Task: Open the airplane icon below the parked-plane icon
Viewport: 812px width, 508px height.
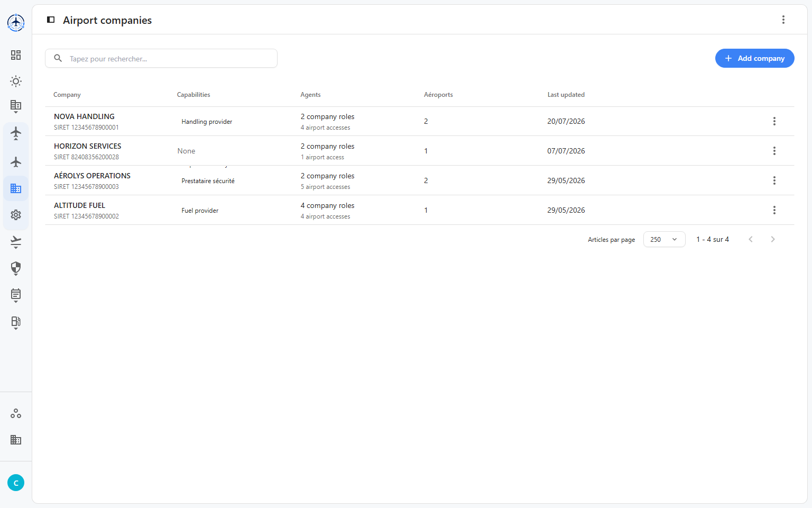Action: (16, 162)
